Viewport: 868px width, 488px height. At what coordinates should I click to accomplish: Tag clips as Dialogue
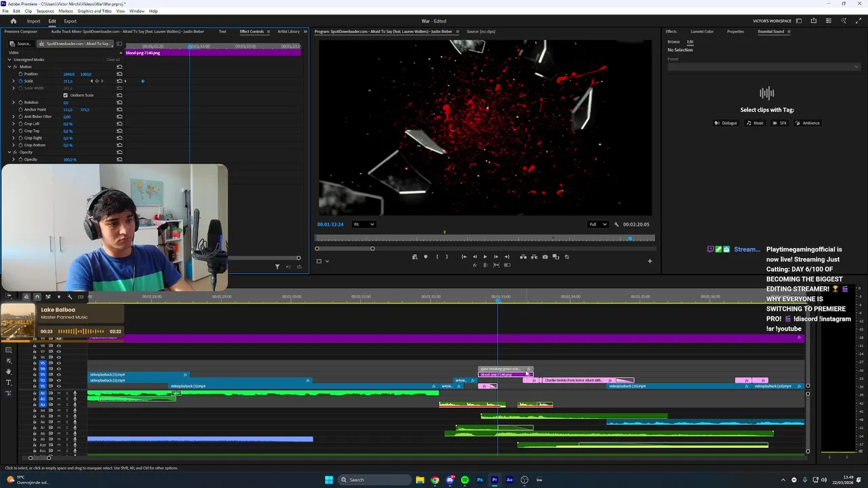tap(726, 123)
